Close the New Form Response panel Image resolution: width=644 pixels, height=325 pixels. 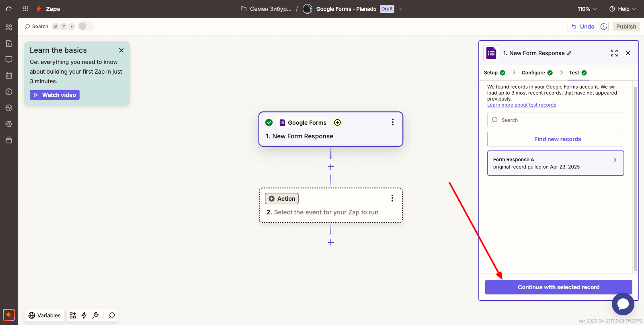click(x=628, y=53)
